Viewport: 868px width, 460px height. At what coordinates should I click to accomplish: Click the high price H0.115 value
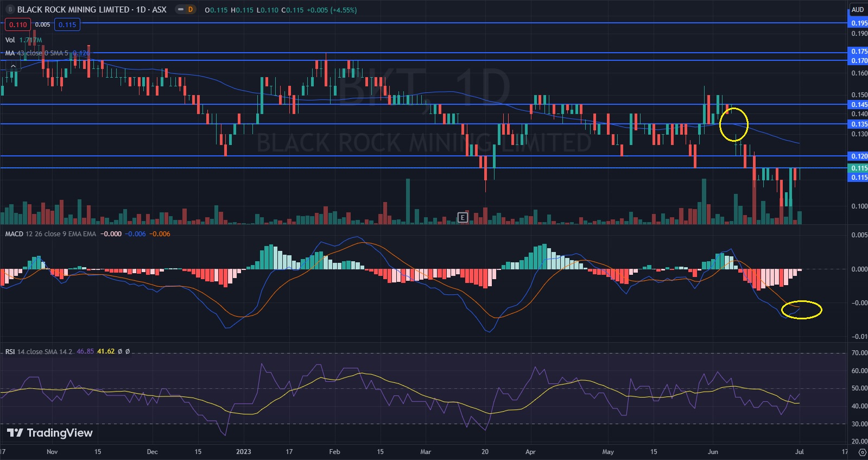click(x=242, y=10)
